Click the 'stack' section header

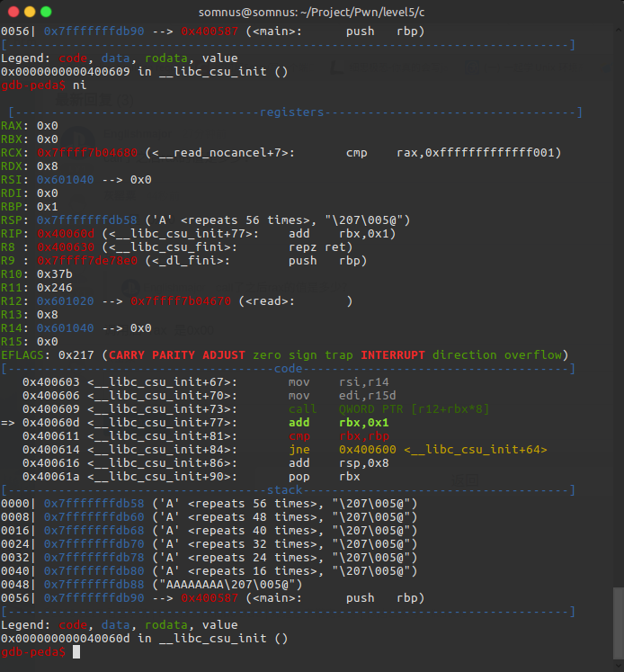click(285, 490)
